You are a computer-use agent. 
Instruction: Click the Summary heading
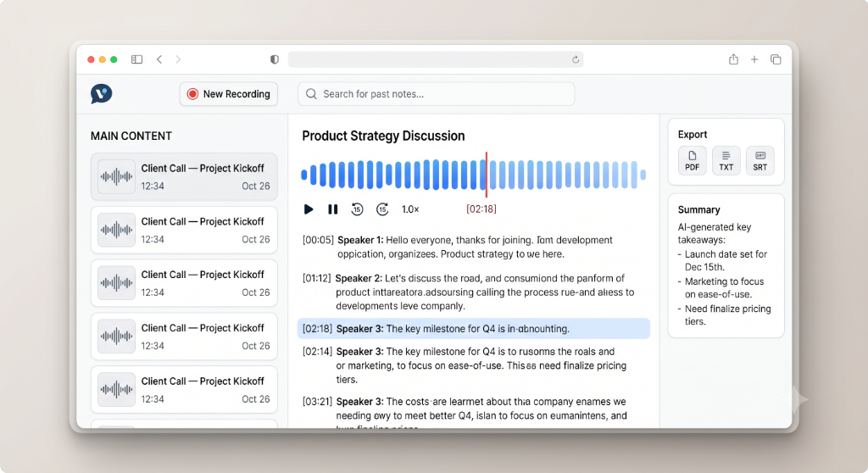pos(698,210)
